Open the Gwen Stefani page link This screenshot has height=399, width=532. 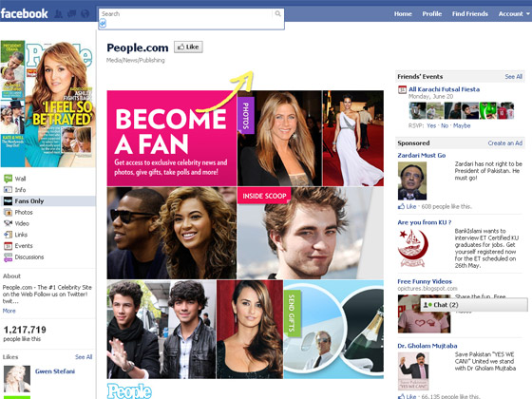click(x=55, y=371)
